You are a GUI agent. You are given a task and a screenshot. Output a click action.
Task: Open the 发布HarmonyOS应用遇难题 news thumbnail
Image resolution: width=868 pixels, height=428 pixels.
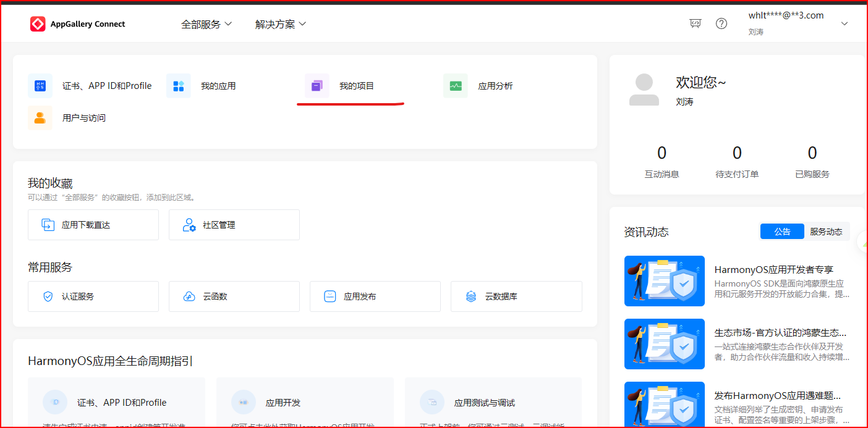[665, 405]
